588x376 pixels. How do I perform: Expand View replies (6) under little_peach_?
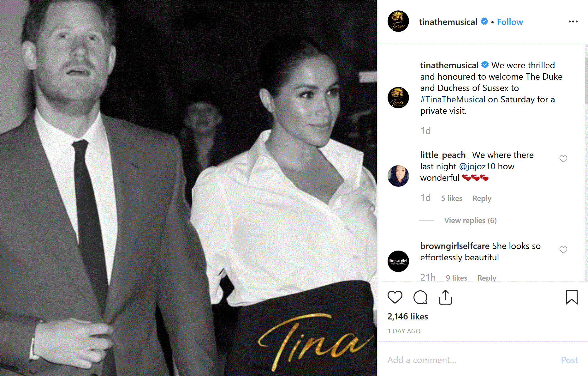click(x=470, y=221)
